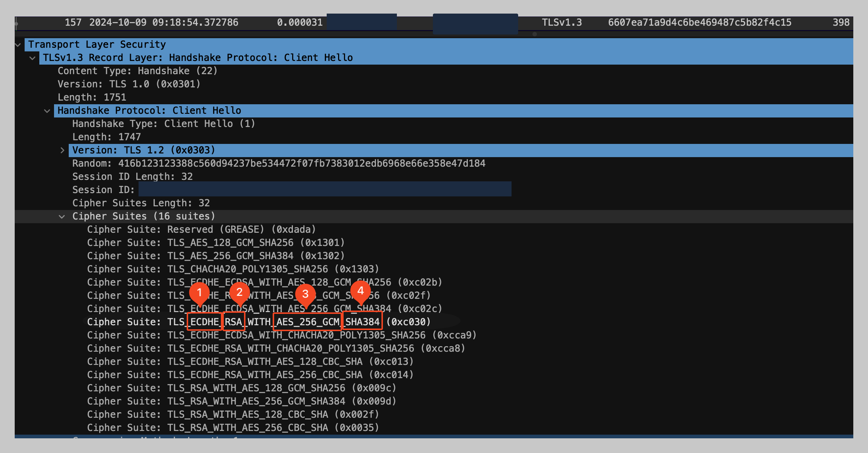Click the 6607ea71a9d4c6be469487c5b82f4c15 hash cell

click(700, 23)
